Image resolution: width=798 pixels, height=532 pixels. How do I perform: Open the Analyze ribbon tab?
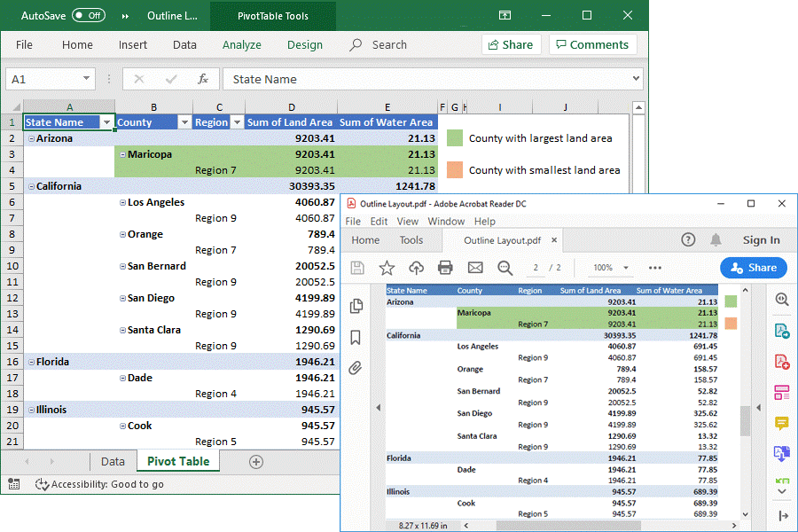[x=241, y=44]
